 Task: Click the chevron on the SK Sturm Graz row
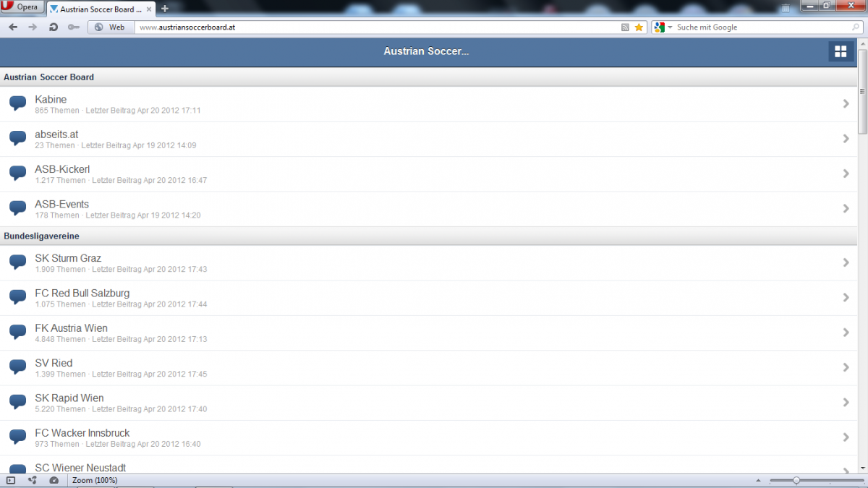pos(846,262)
